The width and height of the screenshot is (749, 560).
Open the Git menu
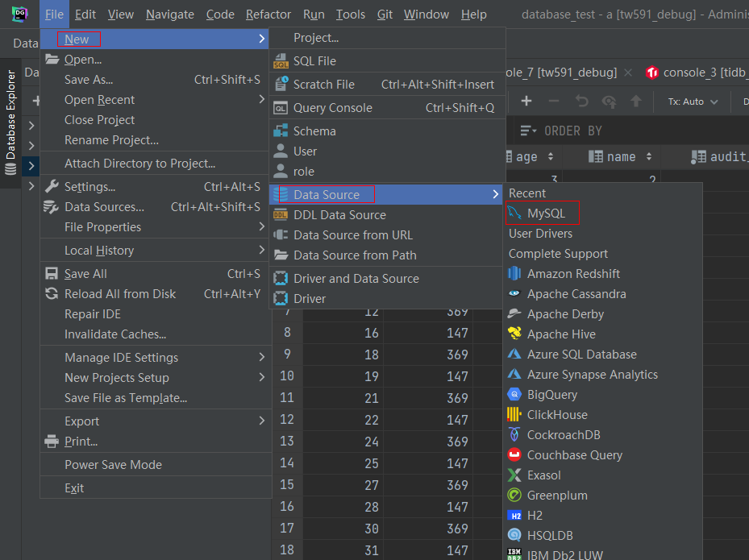(x=385, y=15)
